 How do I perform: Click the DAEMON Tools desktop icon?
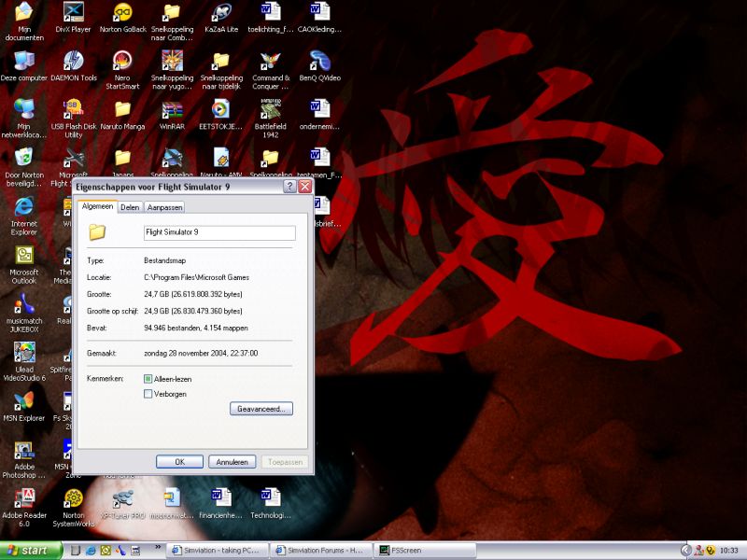(73, 63)
